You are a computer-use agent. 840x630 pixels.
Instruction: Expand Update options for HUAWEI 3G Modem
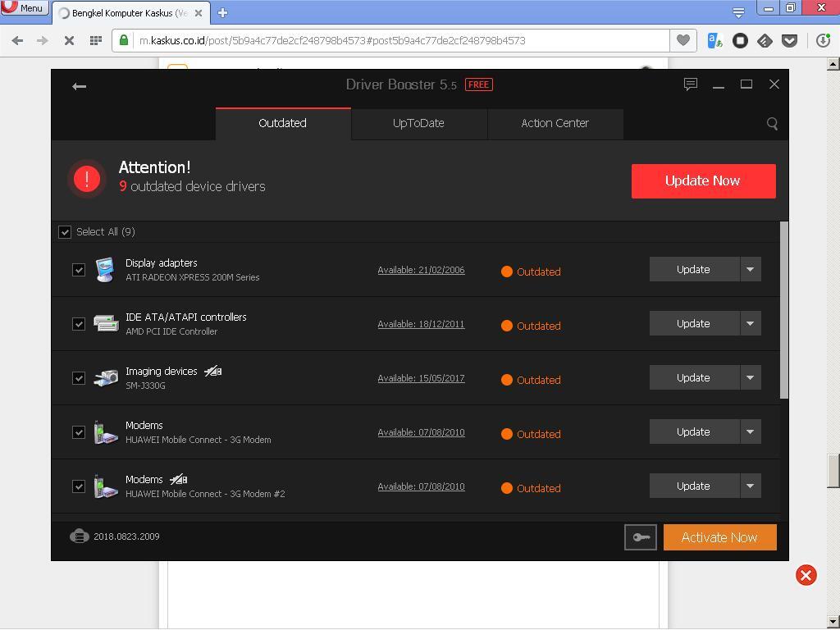click(751, 431)
